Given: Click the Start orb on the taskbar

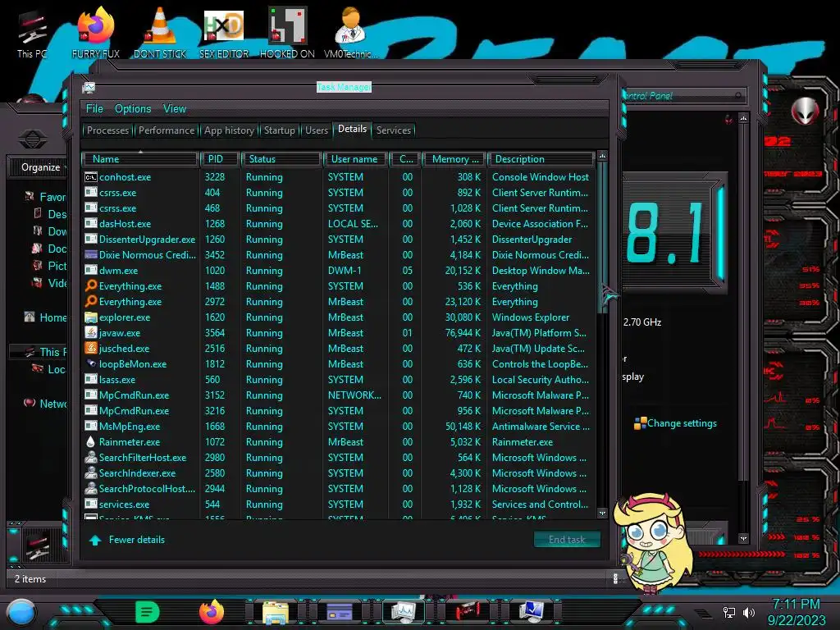Looking at the screenshot, I should point(21,613).
